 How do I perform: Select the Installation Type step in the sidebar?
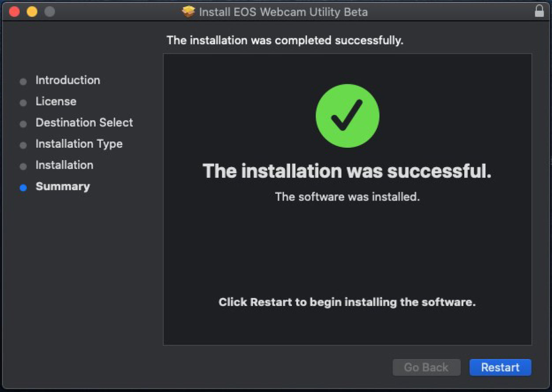tap(79, 144)
